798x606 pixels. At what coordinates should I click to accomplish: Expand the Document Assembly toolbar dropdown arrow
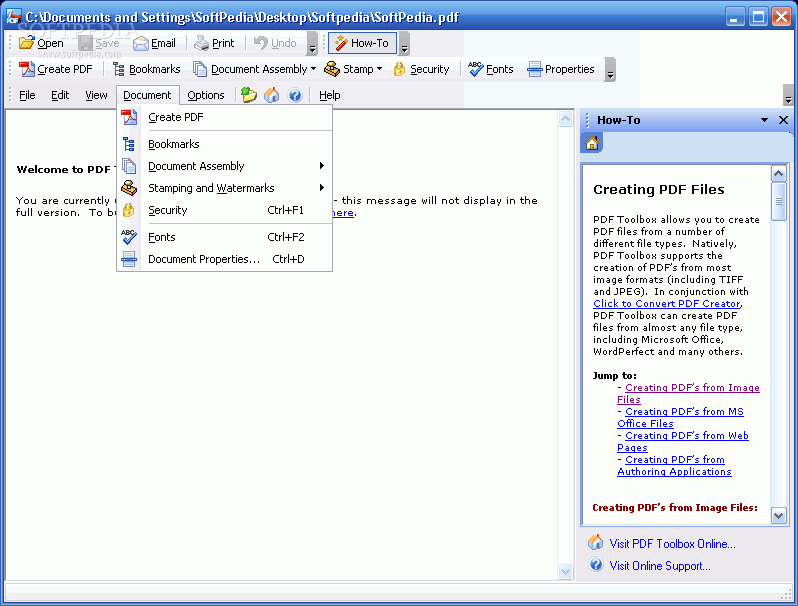313,69
